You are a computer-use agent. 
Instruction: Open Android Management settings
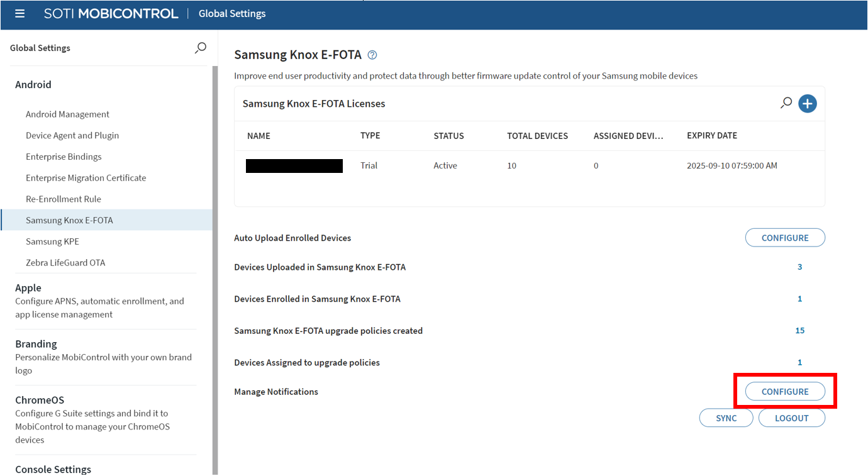67,114
